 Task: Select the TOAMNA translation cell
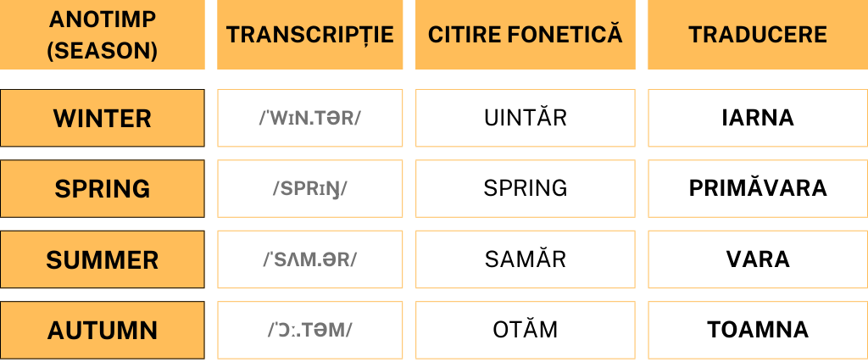coord(757,330)
